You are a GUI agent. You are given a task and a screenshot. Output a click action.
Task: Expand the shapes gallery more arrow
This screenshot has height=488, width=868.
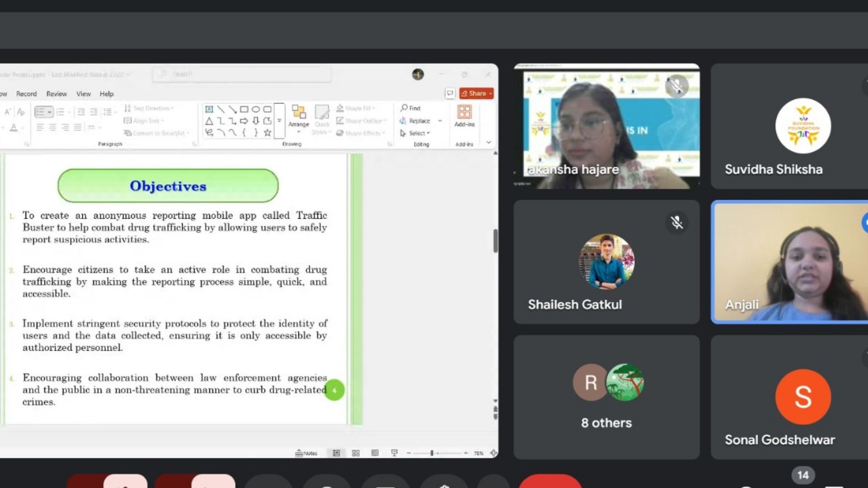pos(279,121)
